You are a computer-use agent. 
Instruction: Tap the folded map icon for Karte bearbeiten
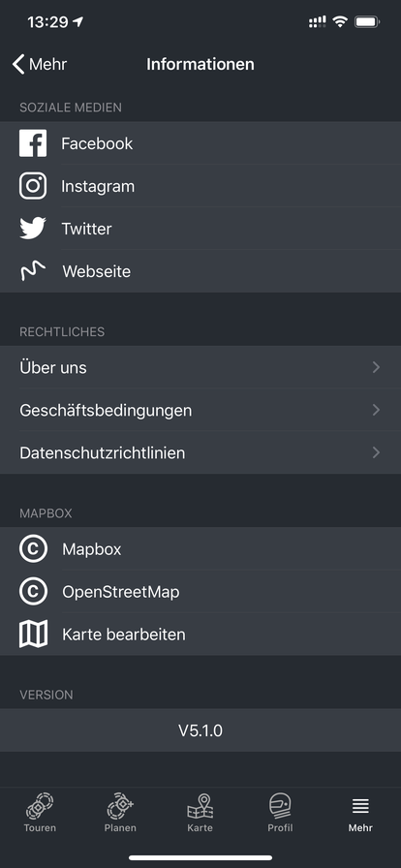[x=33, y=635]
